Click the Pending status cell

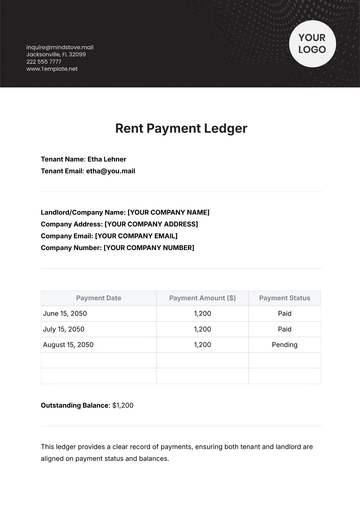(x=285, y=345)
